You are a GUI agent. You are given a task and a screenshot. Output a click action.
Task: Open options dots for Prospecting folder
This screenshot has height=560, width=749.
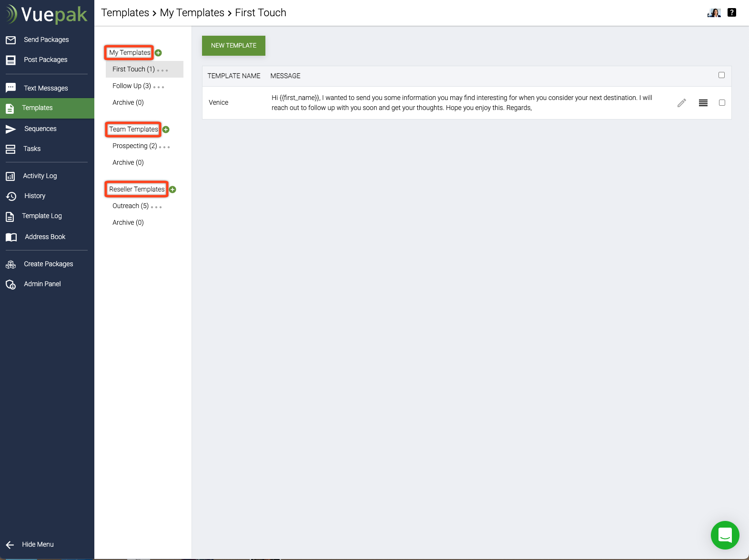tap(164, 147)
